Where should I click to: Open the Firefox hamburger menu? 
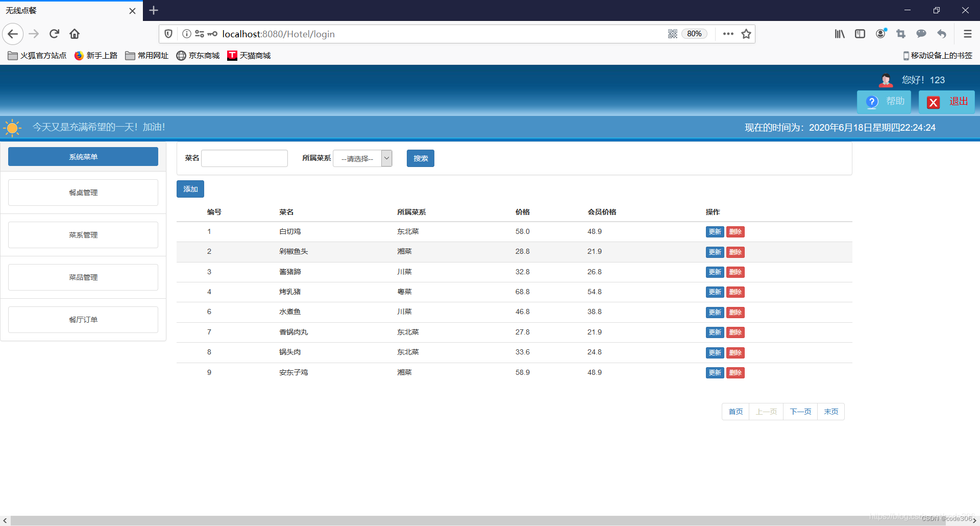click(968, 34)
